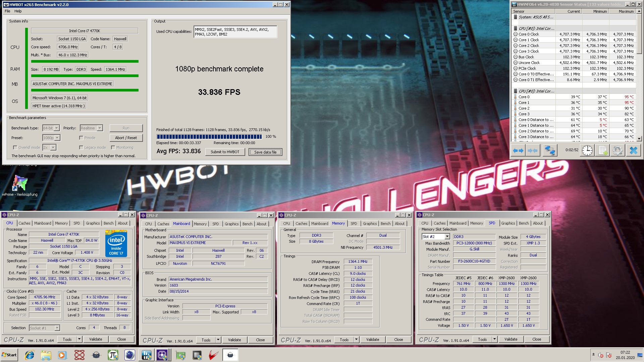This screenshot has width=644, height=362.
Task: Click benchmark progress bar at 100%
Action: coord(209,137)
